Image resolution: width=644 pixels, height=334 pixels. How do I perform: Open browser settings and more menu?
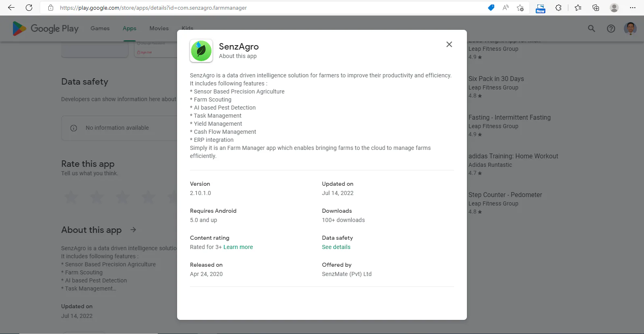click(633, 8)
